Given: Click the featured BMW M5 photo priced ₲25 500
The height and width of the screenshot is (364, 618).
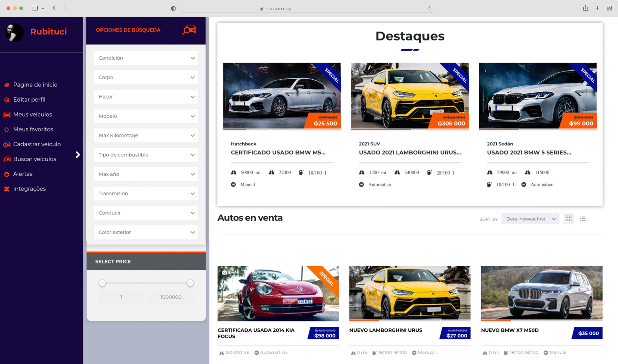Looking at the screenshot, I should pos(282,95).
